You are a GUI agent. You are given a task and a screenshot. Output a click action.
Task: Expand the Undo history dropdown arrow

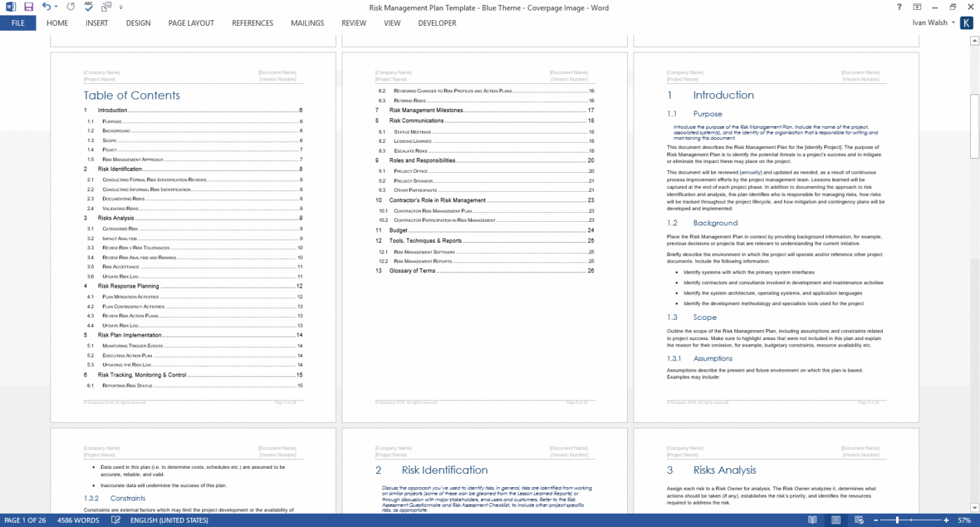coord(56,6)
